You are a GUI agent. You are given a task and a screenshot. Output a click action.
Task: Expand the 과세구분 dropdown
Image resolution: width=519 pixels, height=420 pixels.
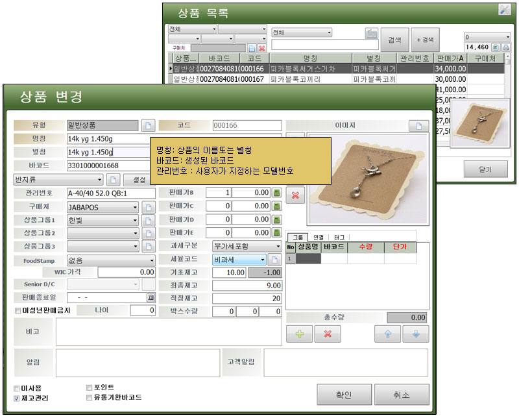point(278,247)
